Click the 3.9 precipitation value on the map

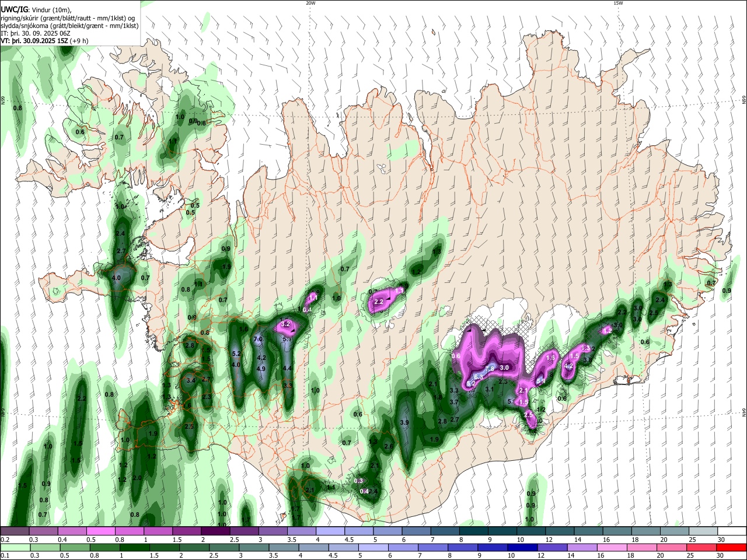tap(404, 422)
